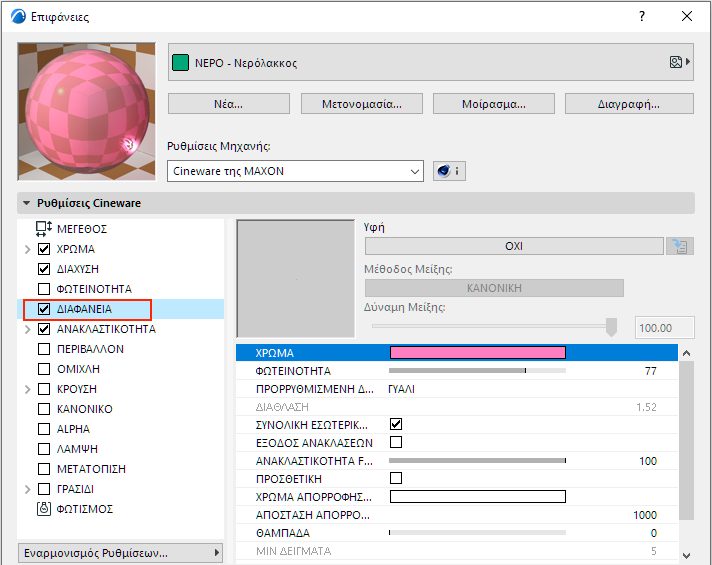Enable the ΠΕΡΙΒΑΛΛΟΝ channel checkbox

point(44,349)
